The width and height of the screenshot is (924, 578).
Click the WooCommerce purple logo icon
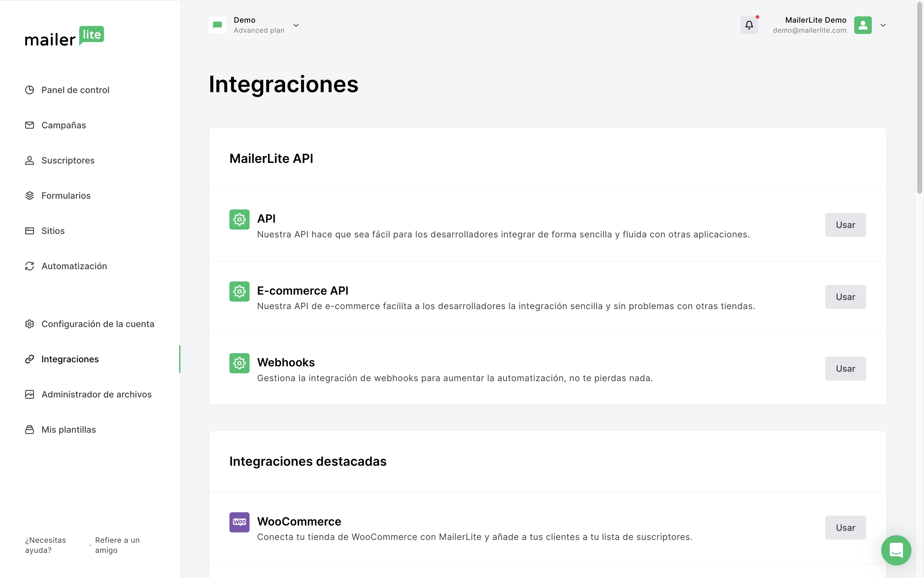click(x=239, y=522)
